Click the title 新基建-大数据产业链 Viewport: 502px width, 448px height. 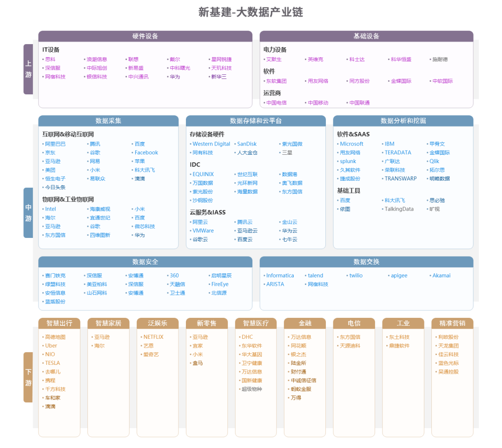(251, 13)
